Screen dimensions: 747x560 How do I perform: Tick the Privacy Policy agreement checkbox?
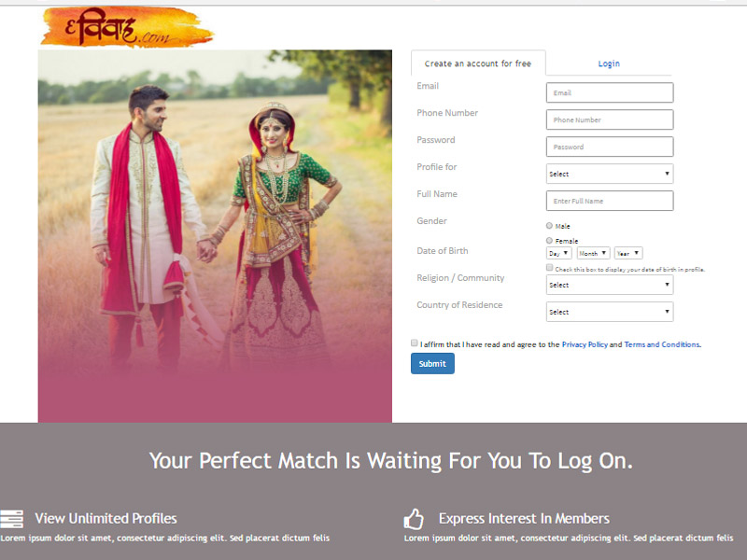tap(414, 343)
